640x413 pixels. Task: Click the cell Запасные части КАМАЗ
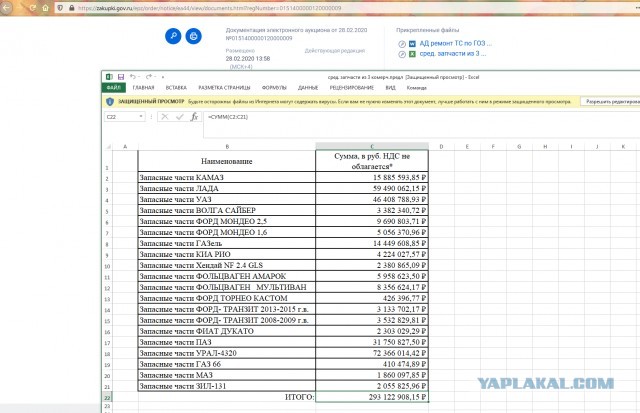(x=227, y=177)
